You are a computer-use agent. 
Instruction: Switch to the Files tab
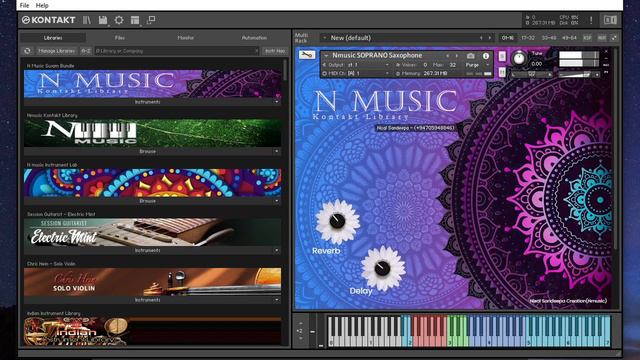pyautogui.click(x=119, y=38)
